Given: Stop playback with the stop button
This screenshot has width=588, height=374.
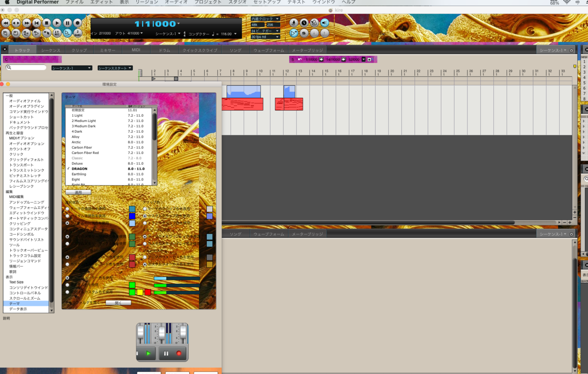Looking at the screenshot, I should tap(47, 23).
